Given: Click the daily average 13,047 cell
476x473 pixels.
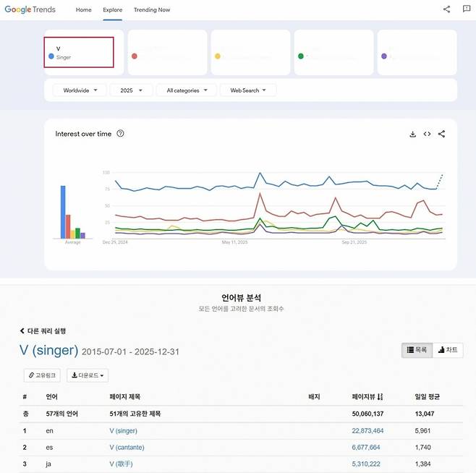Looking at the screenshot, I should pos(425,414).
